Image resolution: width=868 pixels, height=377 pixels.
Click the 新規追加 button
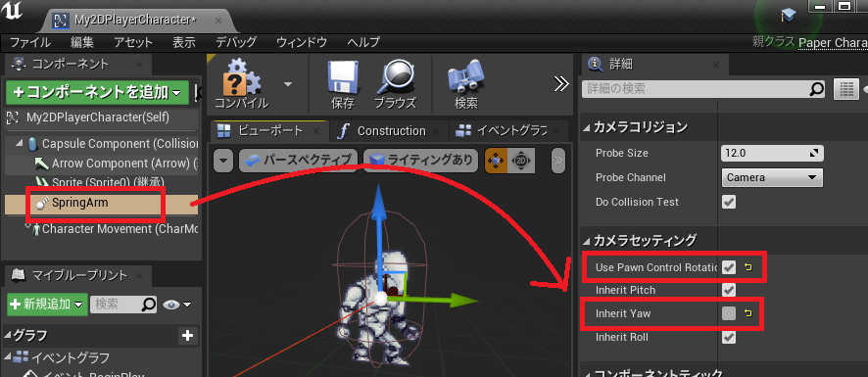(48, 305)
